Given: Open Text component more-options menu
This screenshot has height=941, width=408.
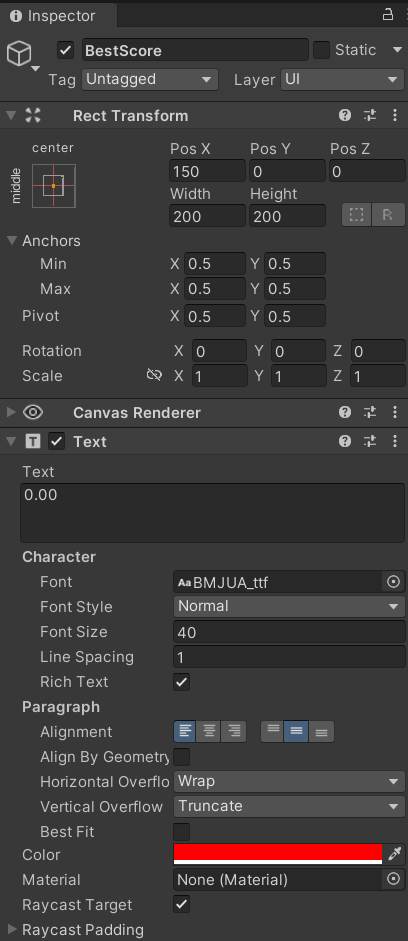Looking at the screenshot, I should [394, 441].
